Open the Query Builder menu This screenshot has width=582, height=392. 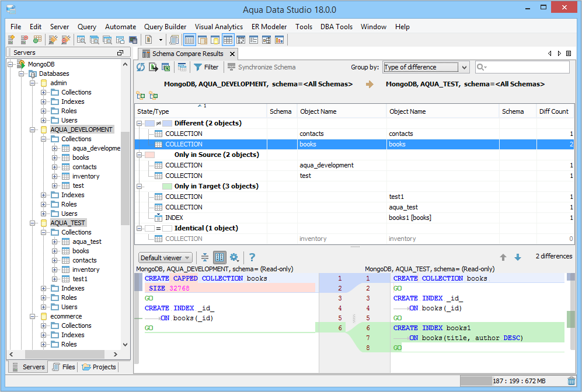[165, 27]
